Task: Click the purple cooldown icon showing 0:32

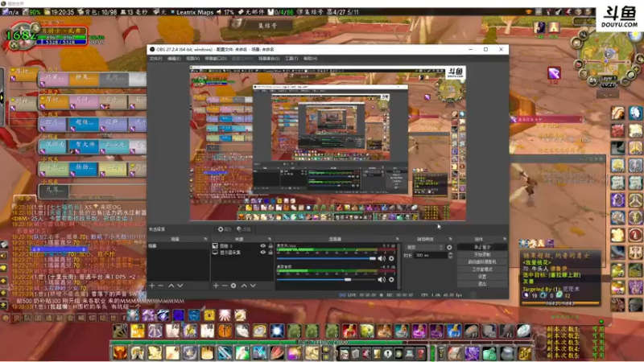Action: pos(554,73)
